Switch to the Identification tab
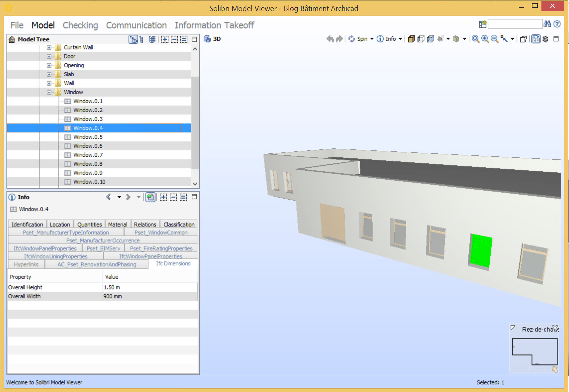569x392 pixels. (x=27, y=224)
